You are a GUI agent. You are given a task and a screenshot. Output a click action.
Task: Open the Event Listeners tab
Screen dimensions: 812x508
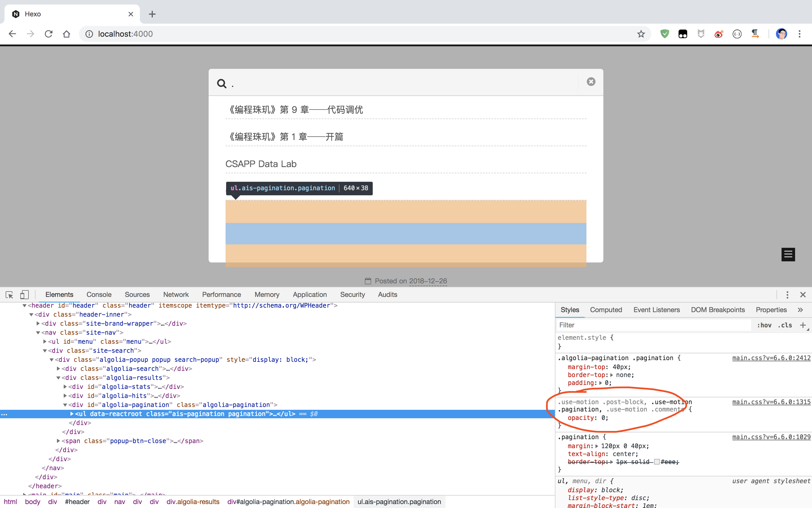(x=656, y=310)
